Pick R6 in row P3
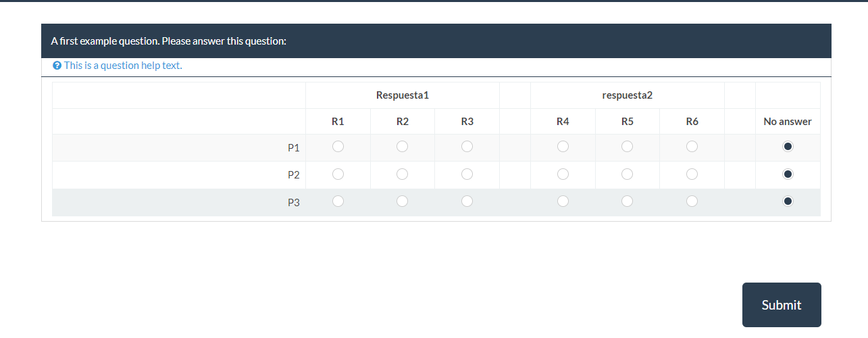The width and height of the screenshot is (868, 338). (692, 201)
